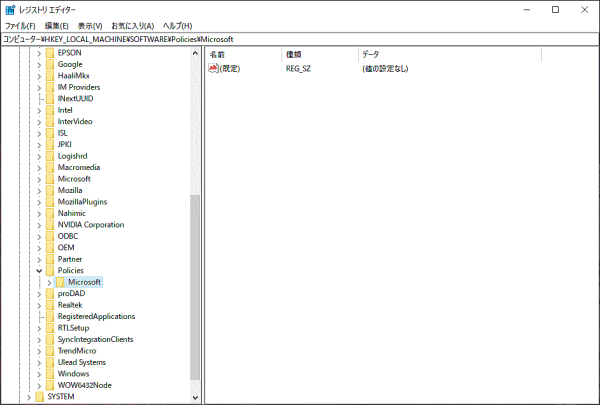Expand the InterVideo key
Viewport: 600px width, 405px height.
click(x=39, y=122)
